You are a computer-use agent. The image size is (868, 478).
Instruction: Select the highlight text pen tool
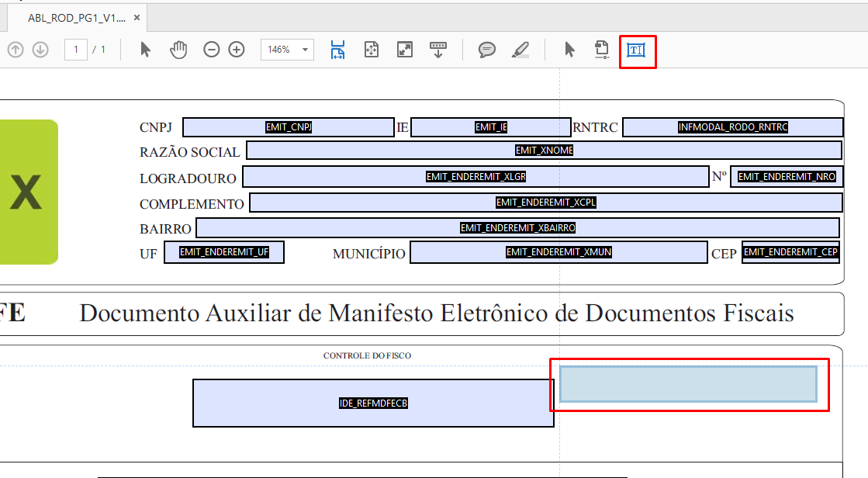tap(520, 50)
